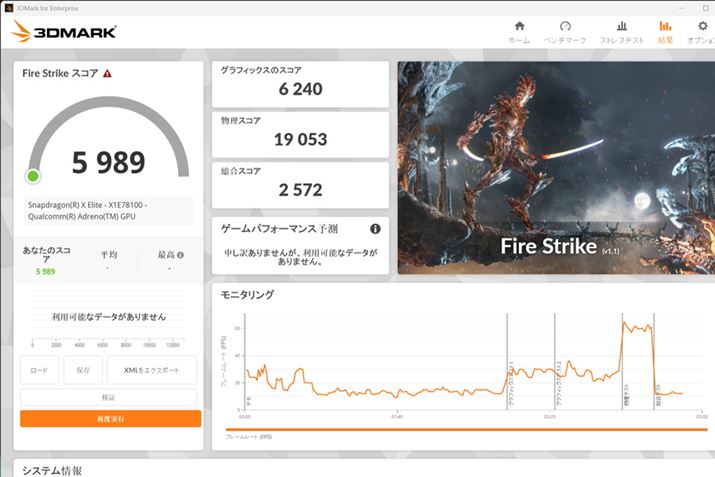The image size is (715, 477).
Task: Click the 平均 column label
Action: coord(109,255)
